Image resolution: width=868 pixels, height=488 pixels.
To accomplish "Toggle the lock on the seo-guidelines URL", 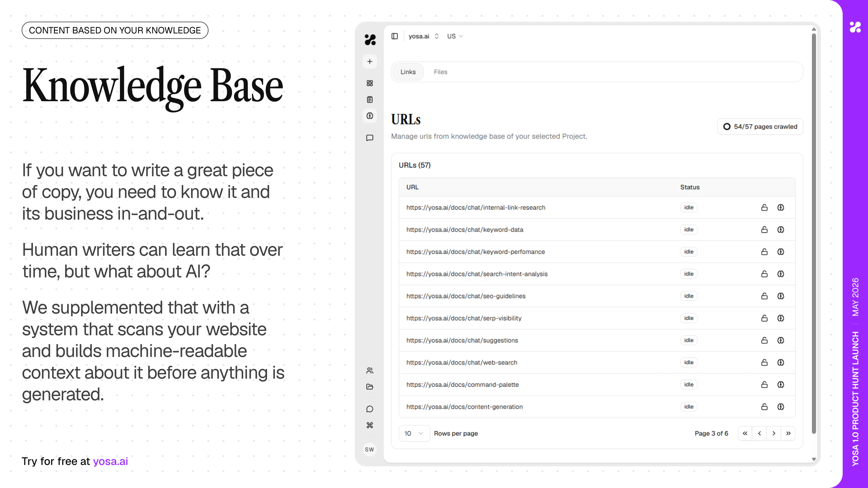I will 764,296.
